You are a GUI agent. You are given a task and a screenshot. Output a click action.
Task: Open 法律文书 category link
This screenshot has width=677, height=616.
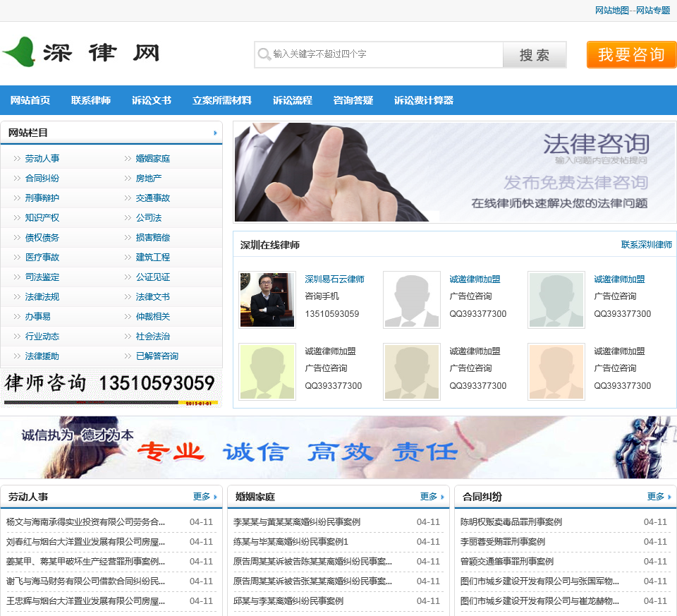[153, 297]
